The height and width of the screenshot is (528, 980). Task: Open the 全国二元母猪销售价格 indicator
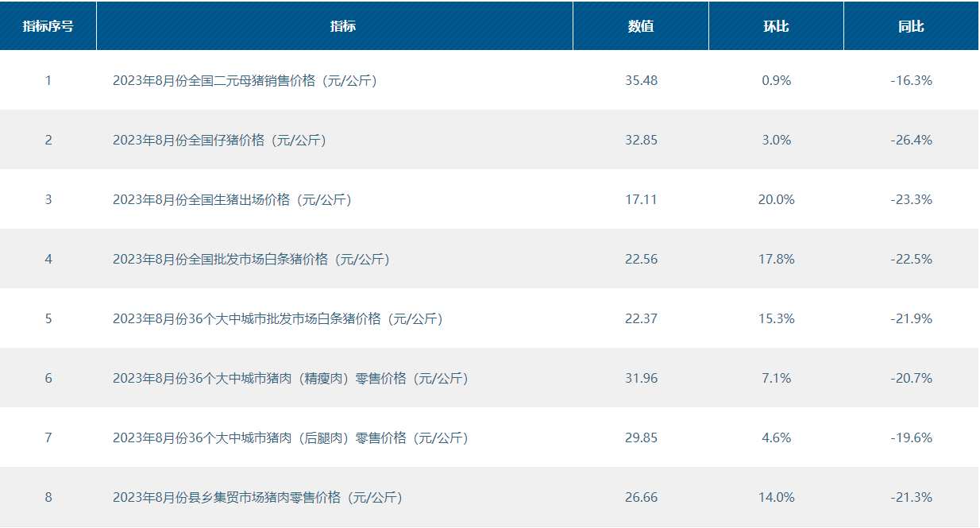click(245, 80)
